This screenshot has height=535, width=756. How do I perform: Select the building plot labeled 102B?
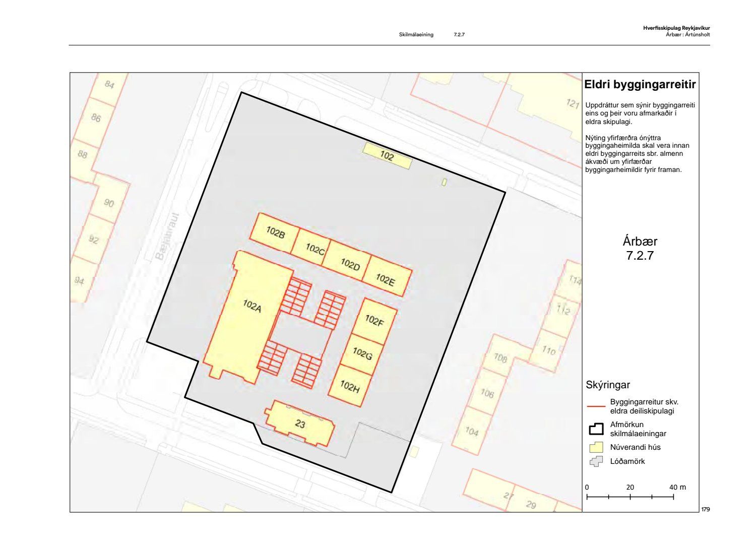click(x=275, y=232)
